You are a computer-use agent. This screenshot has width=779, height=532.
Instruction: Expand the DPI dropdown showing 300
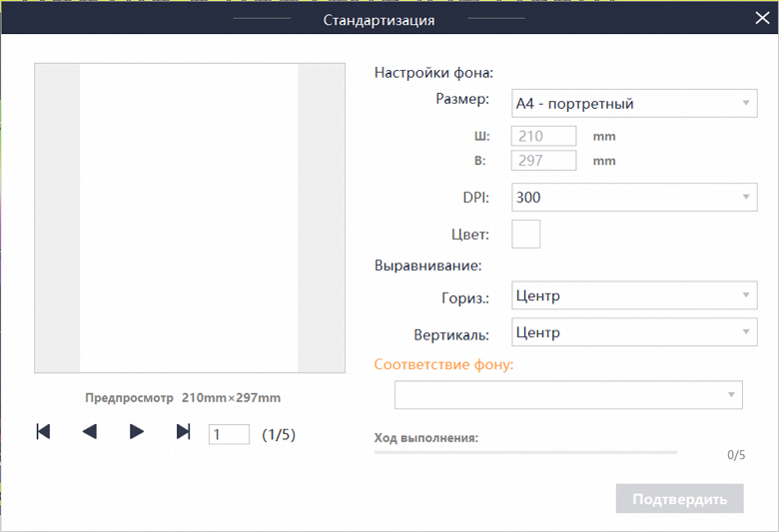(x=633, y=198)
